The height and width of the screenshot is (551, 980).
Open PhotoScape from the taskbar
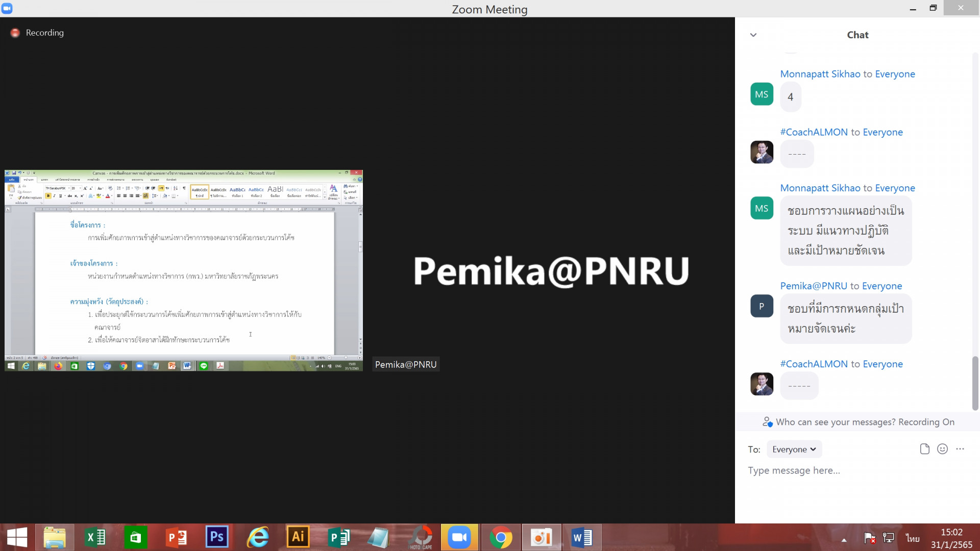pos(421,537)
